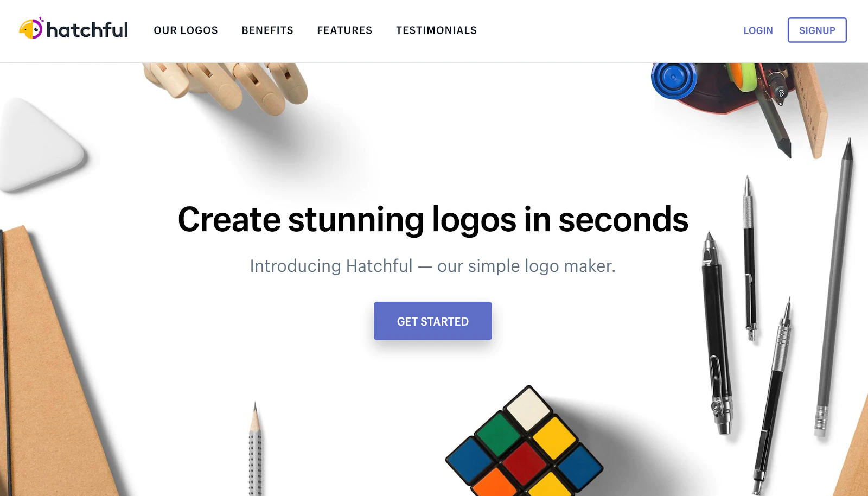868x496 pixels.
Task: Click the Hatchful bird logo icon
Action: point(31,28)
